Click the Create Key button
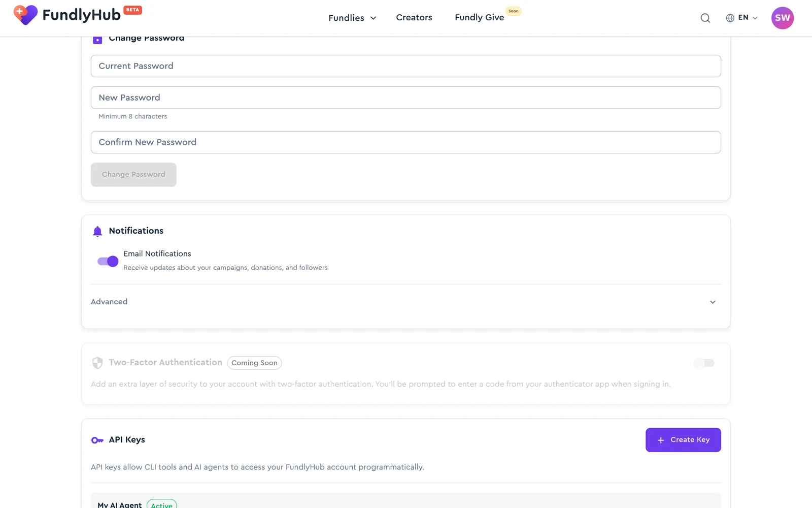812x508 pixels. (683, 440)
